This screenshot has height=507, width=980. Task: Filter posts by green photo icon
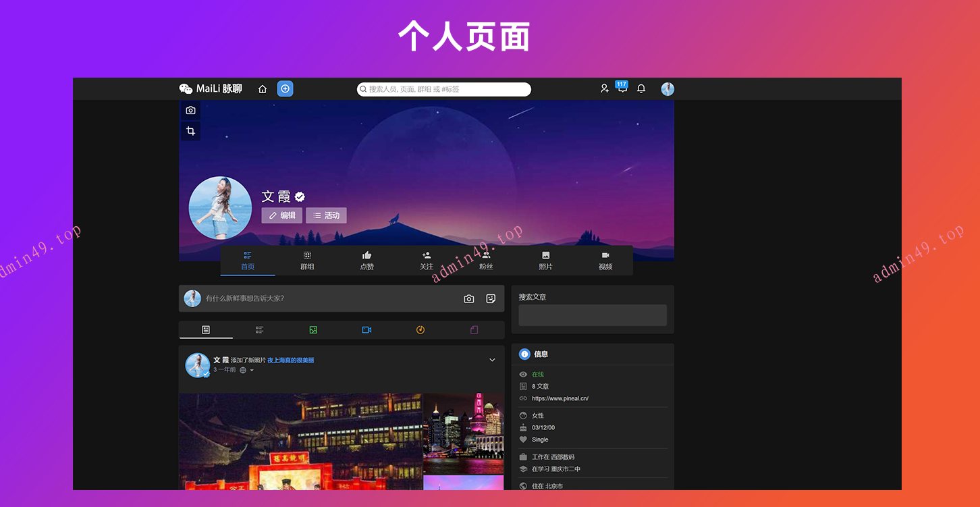tap(313, 330)
